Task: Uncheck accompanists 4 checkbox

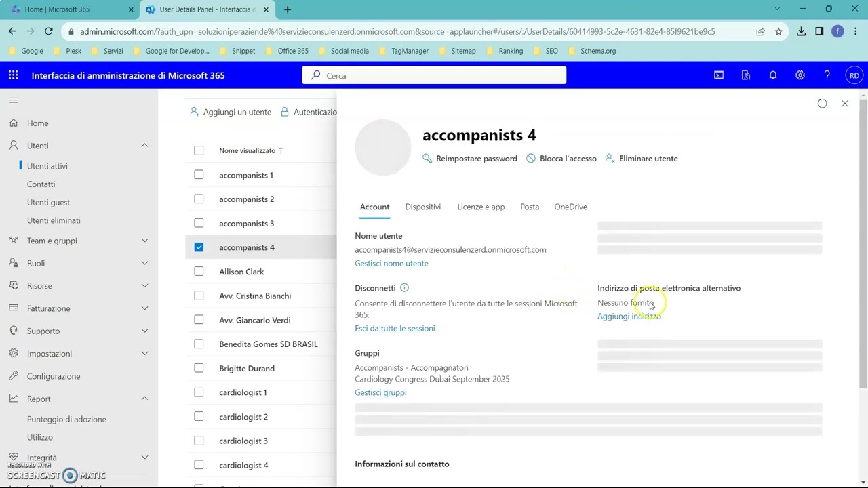Action: (199, 247)
